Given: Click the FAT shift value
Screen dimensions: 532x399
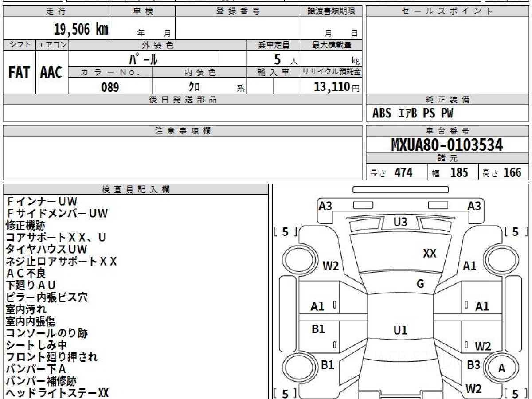Looking at the screenshot, I should 19,73.
